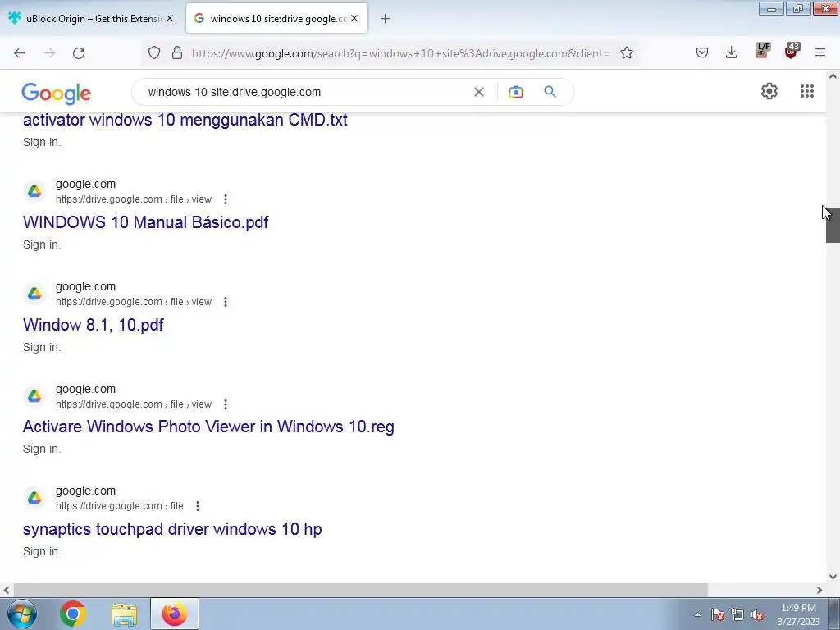Click Drive favicon beside Activare Windows Photo Viewer
The height and width of the screenshot is (630, 840).
click(34, 396)
